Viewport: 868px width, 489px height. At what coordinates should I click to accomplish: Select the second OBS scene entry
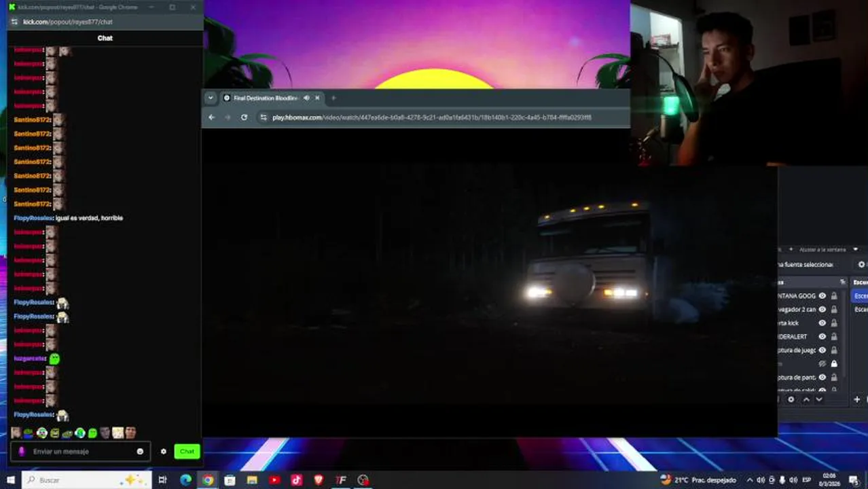[x=861, y=310]
